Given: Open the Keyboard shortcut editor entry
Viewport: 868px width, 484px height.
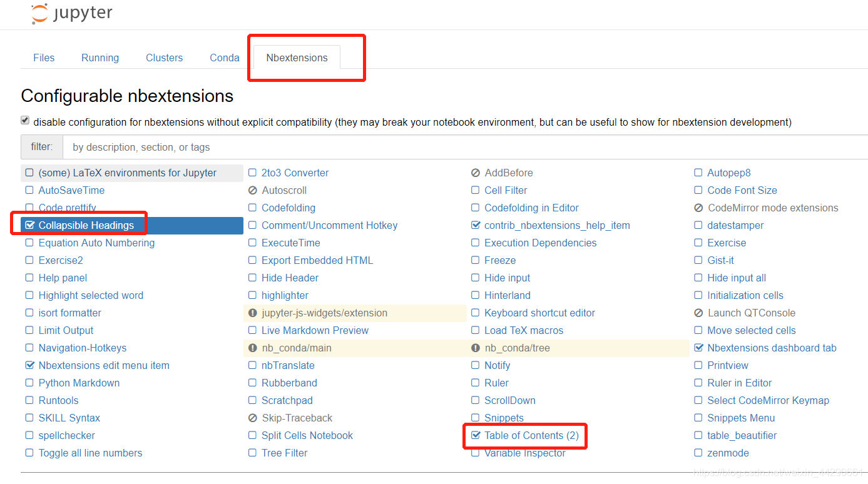Looking at the screenshot, I should point(539,313).
